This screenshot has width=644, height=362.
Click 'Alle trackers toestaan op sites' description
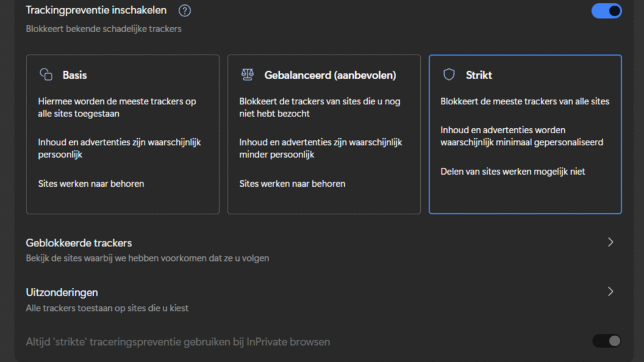click(x=107, y=308)
